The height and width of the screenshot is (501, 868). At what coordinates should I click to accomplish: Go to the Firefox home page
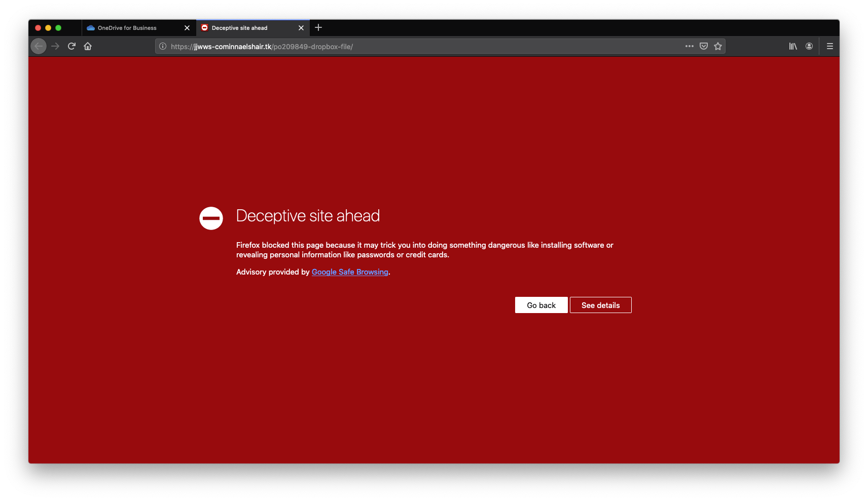pyautogui.click(x=88, y=46)
